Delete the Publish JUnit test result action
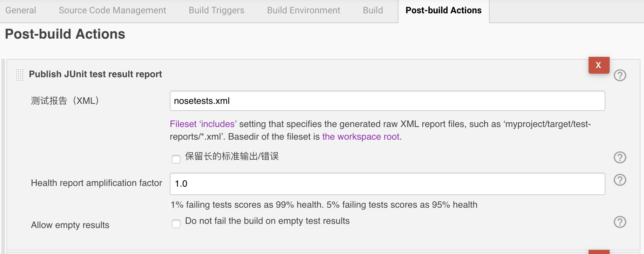The width and height of the screenshot is (644, 254). 599,65
